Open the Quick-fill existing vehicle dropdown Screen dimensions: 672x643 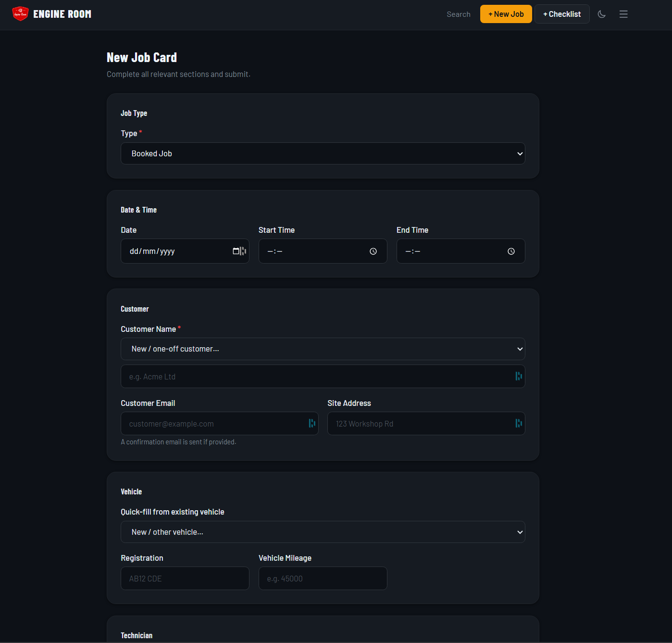(x=323, y=532)
